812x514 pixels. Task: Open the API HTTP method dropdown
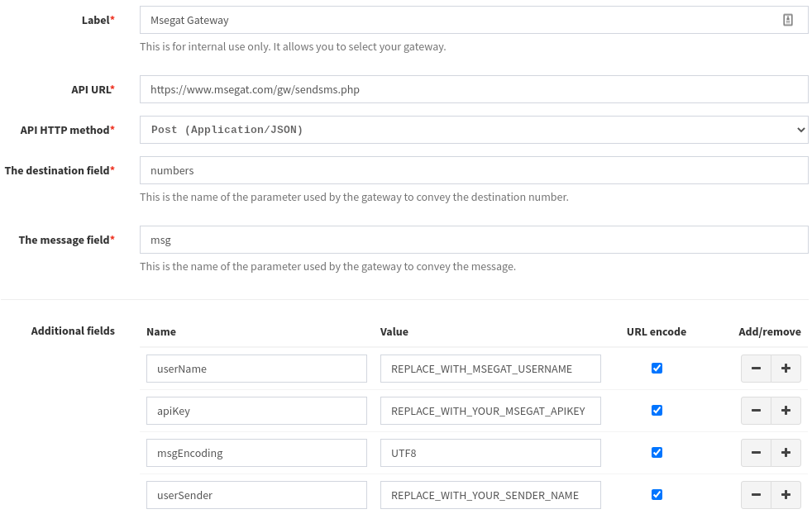coord(474,130)
